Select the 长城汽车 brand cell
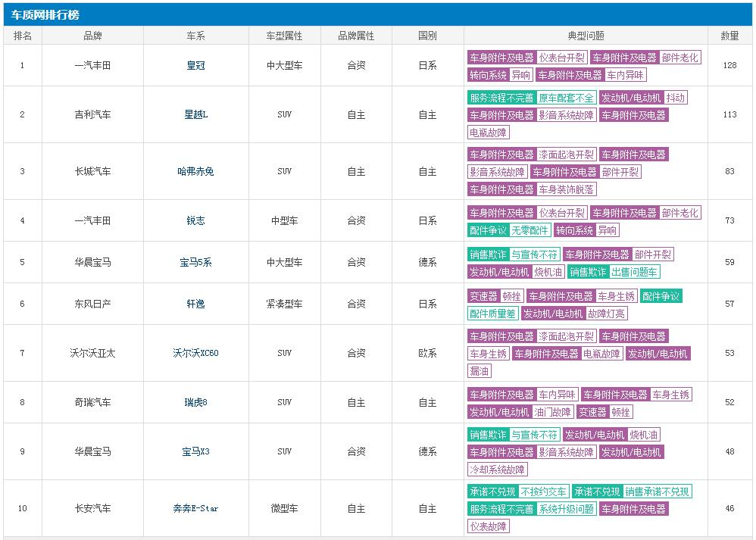 tap(92, 171)
